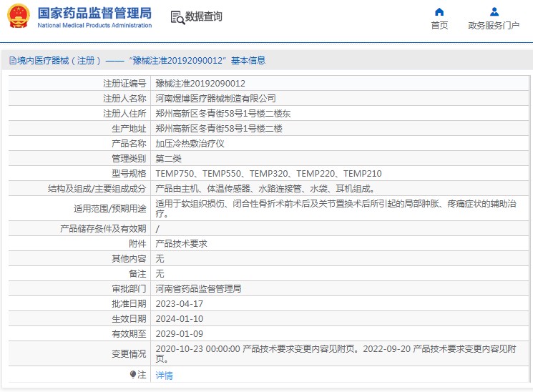Click the 结构及组成/主要组成成分 label
Image resolution: width=533 pixels, height=392 pixels.
[x=97, y=189]
